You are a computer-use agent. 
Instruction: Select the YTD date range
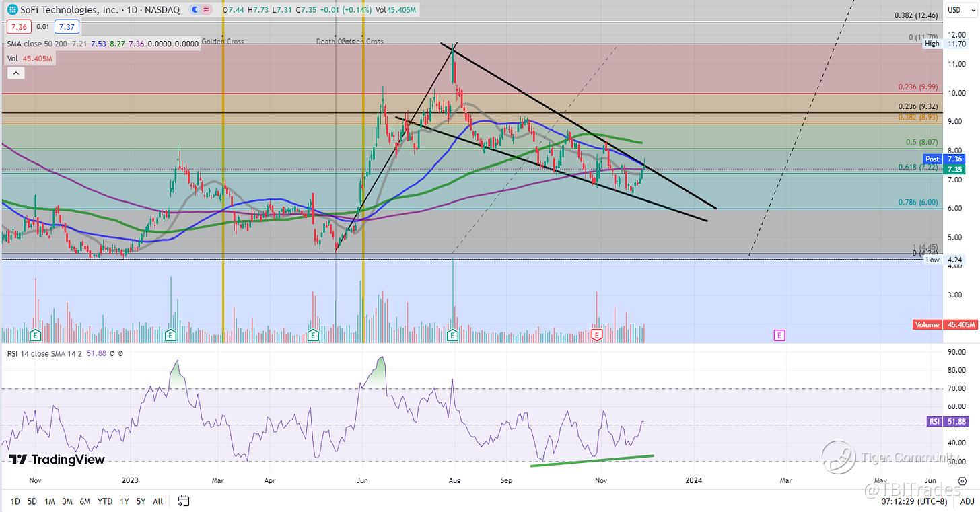(x=104, y=501)
